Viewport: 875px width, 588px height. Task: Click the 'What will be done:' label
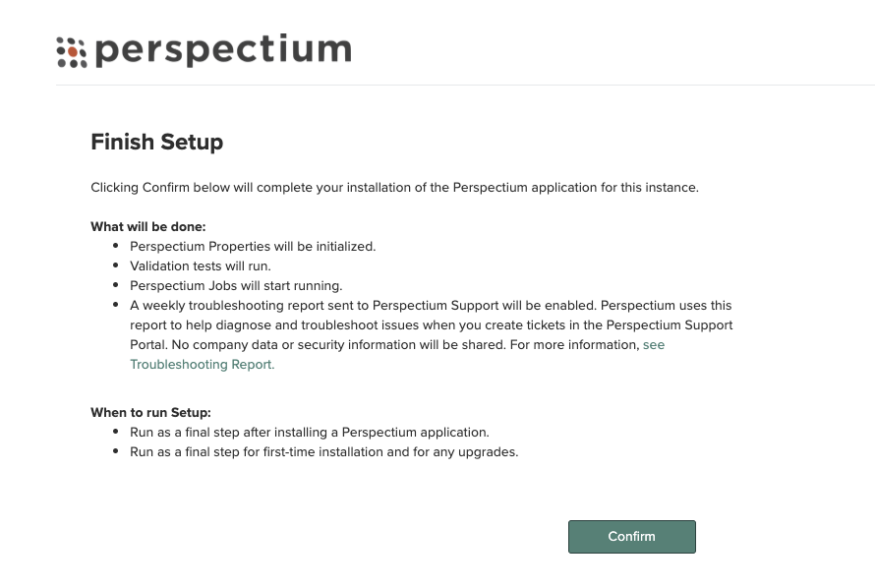148,226
